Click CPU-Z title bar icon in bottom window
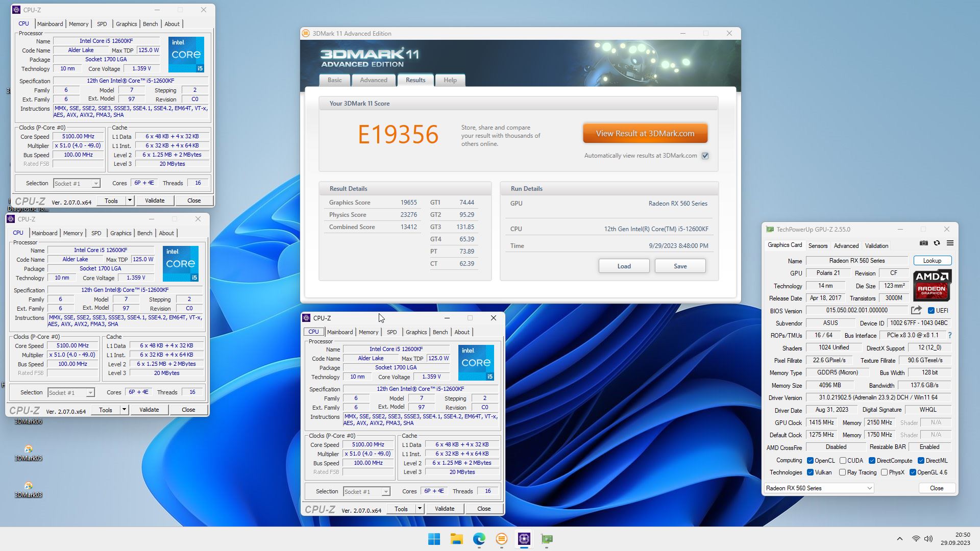The image size is (980, 551). (307, 318)
